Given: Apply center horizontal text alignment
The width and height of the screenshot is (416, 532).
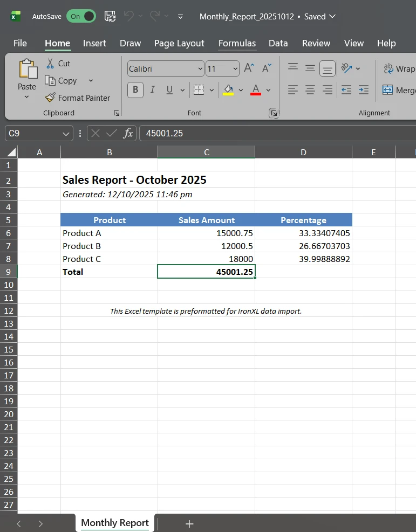Looking at the screenshot, I should [x=310, y=89].
